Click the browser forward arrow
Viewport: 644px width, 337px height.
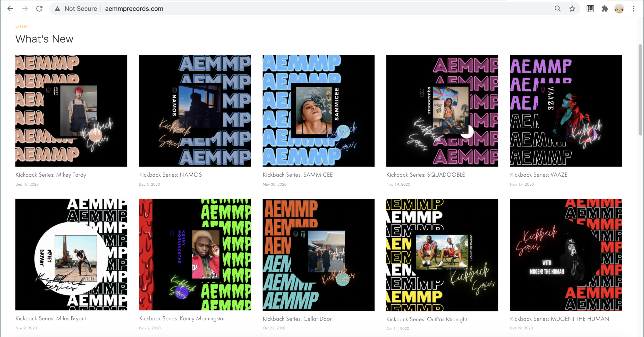click(25, 9)
